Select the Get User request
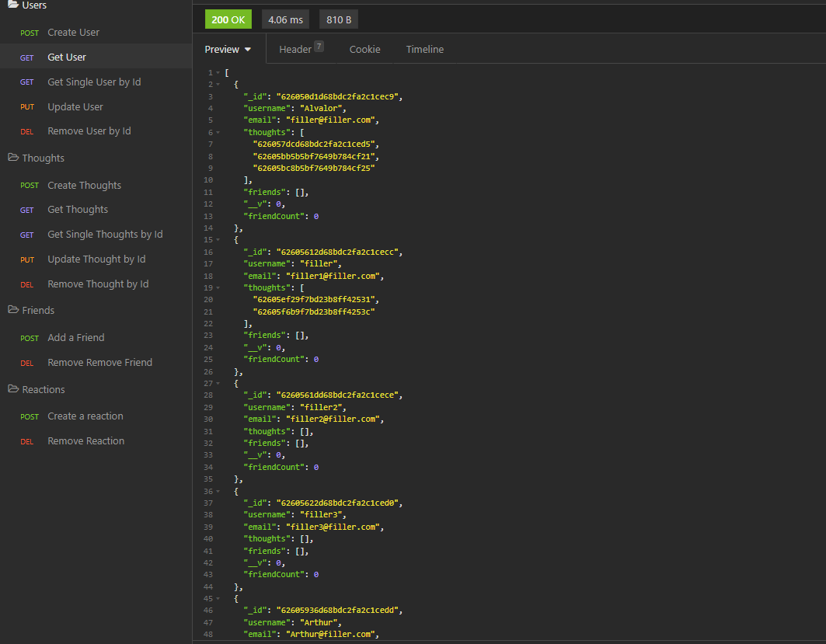This screenshot has height=644, width=826. point(96,57)
